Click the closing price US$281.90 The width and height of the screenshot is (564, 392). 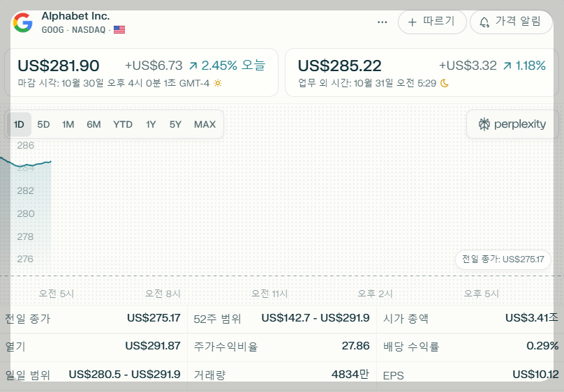(58, 66)
